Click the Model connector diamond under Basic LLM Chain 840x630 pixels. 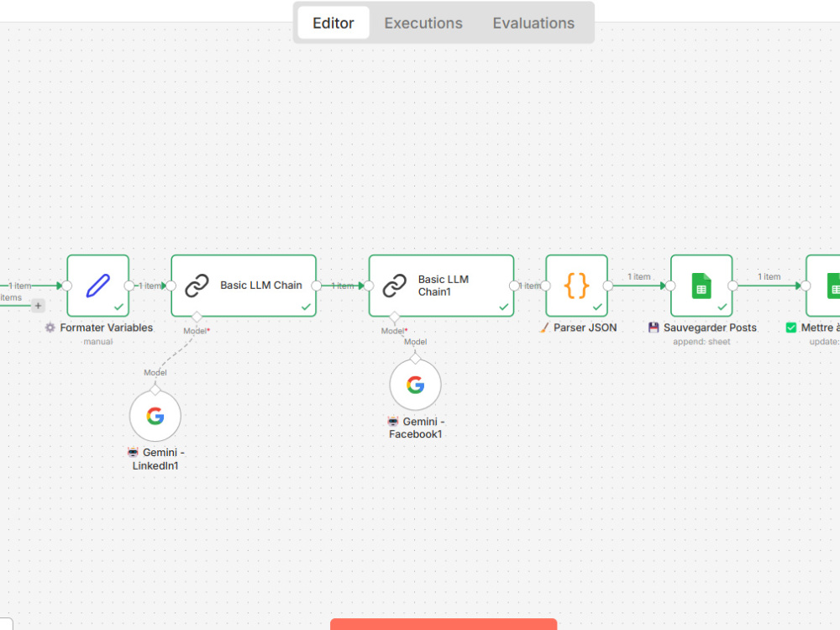pos(197,317)
